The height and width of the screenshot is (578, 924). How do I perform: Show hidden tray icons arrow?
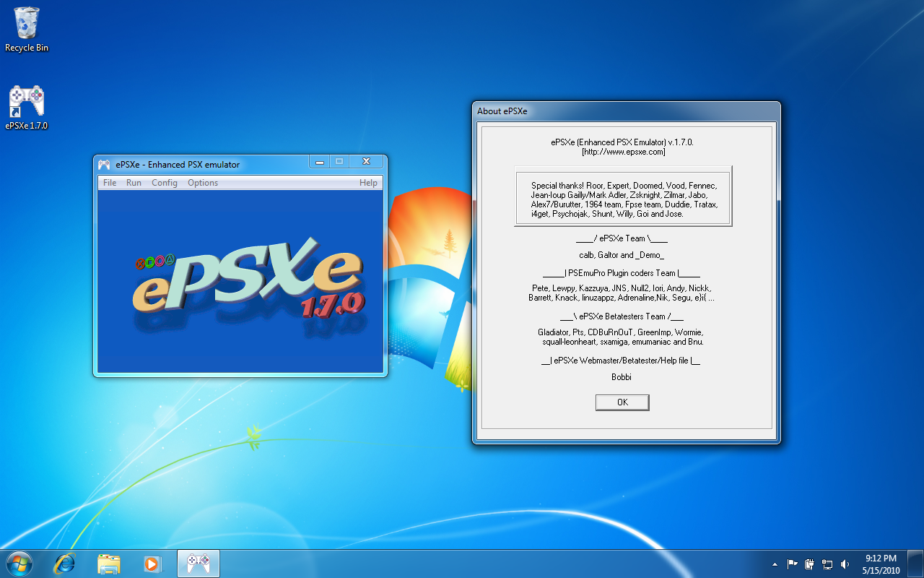coord(775,564)
